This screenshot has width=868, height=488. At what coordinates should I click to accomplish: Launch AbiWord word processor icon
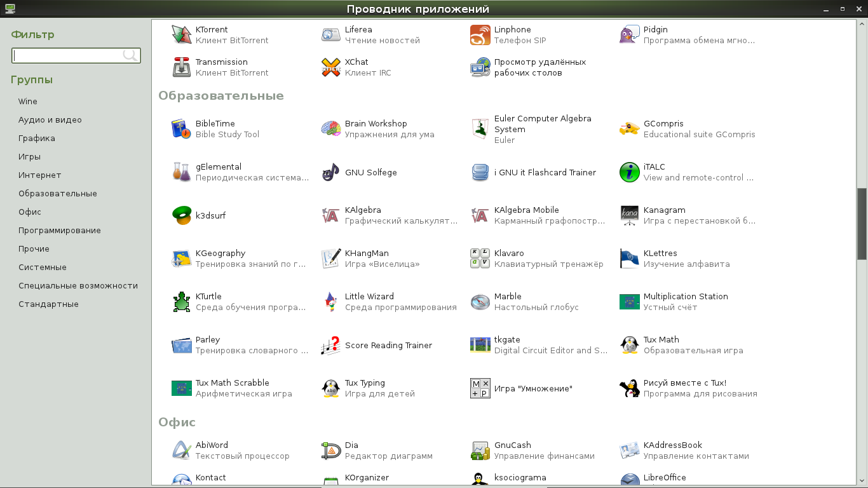182,451
